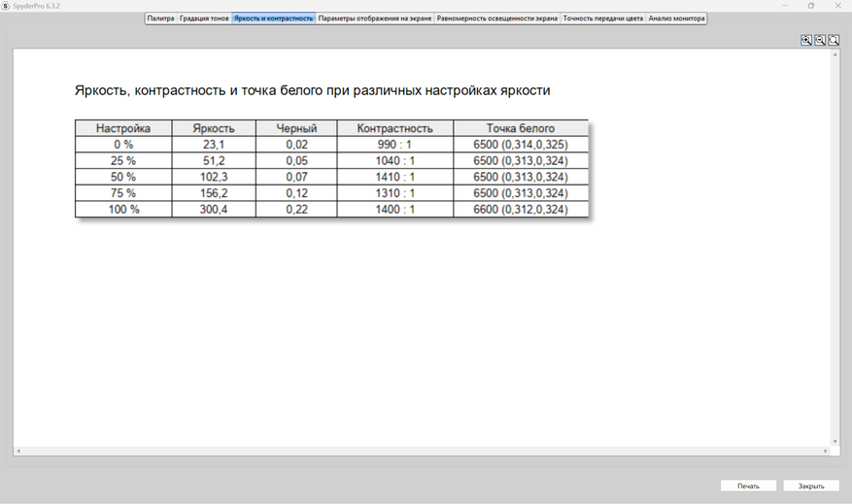Click brightness value 300,4
Screen dimensions: 852x504
(x=214, y=209)
